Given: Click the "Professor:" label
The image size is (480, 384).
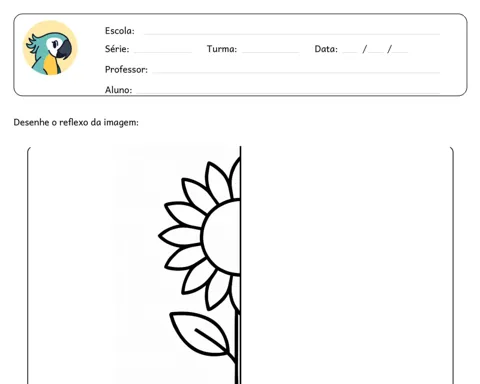Looking at the screenshot, I should [x=126, y=69].
